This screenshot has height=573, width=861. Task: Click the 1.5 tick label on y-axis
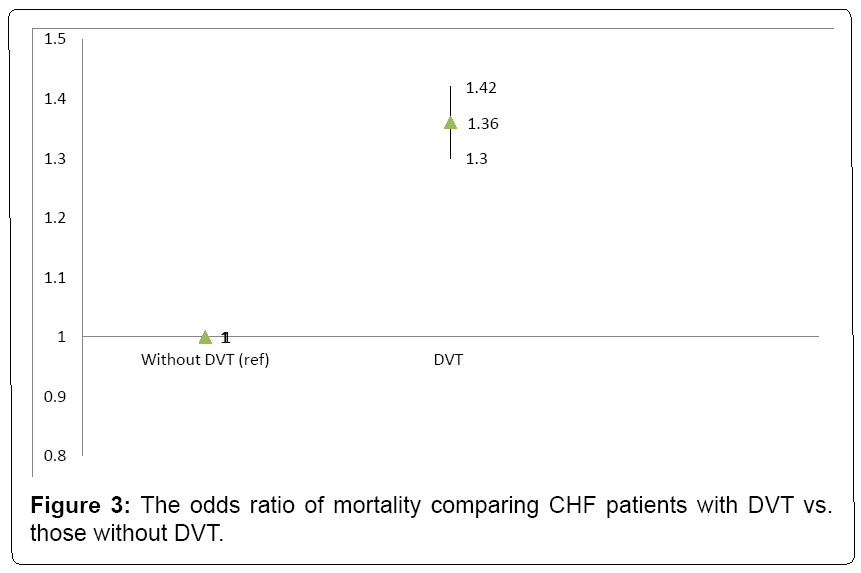click(55, 39)
